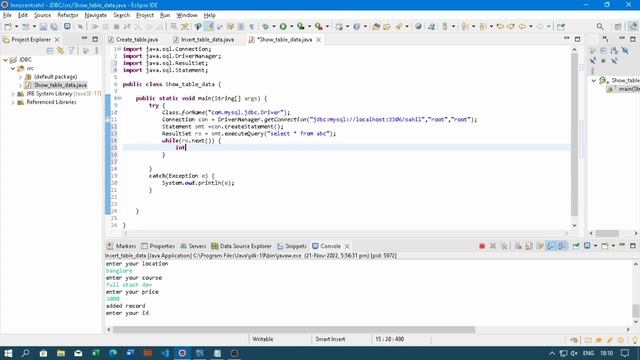640x360 pixels.
Task: Click the Save All toolbar icon
Action: coord(54,27)
